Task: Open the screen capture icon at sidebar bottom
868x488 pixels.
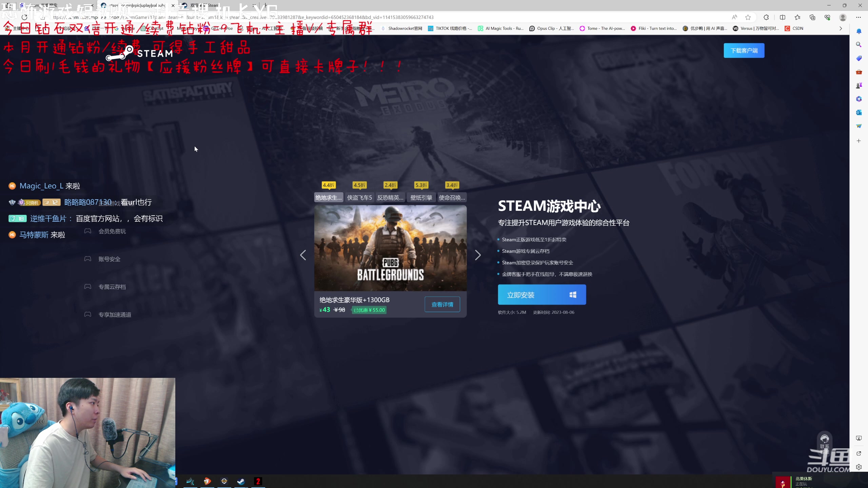Action: pos(859,438)
